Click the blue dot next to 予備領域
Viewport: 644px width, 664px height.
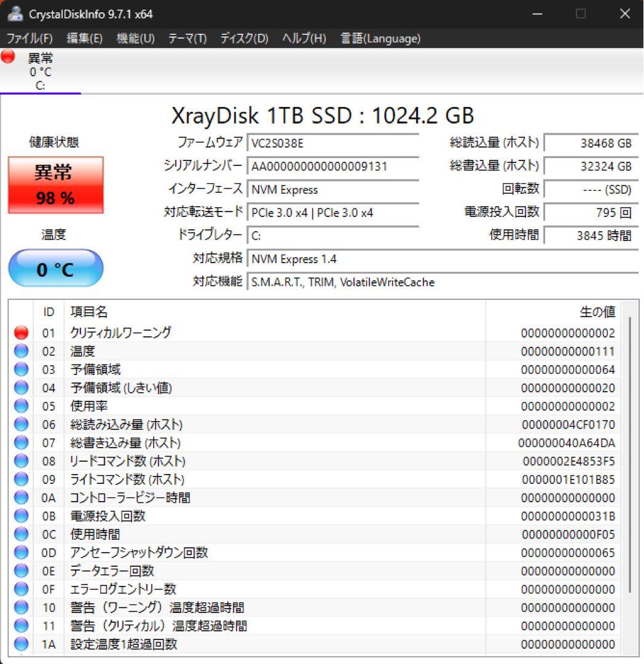coord(20,370)
